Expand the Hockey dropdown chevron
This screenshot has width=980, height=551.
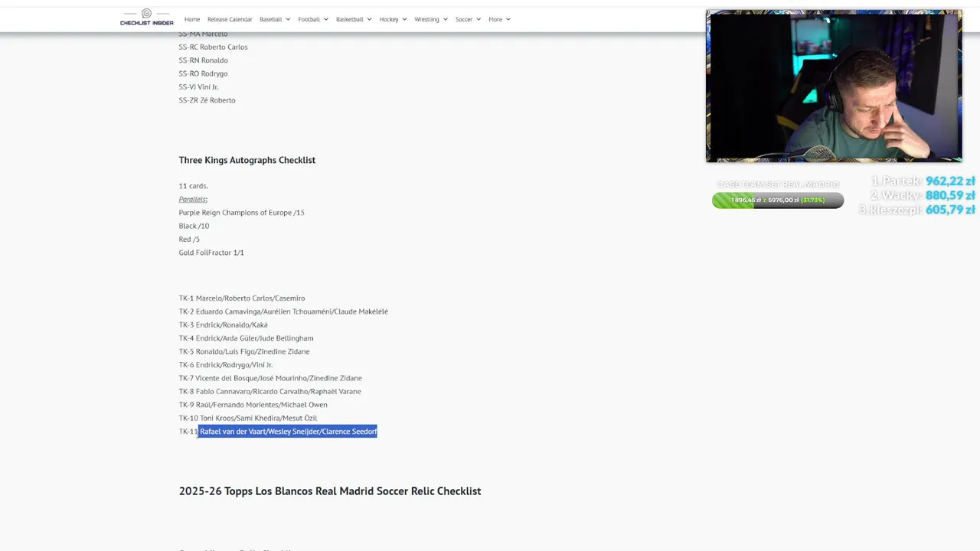click(x=404, y=19)
